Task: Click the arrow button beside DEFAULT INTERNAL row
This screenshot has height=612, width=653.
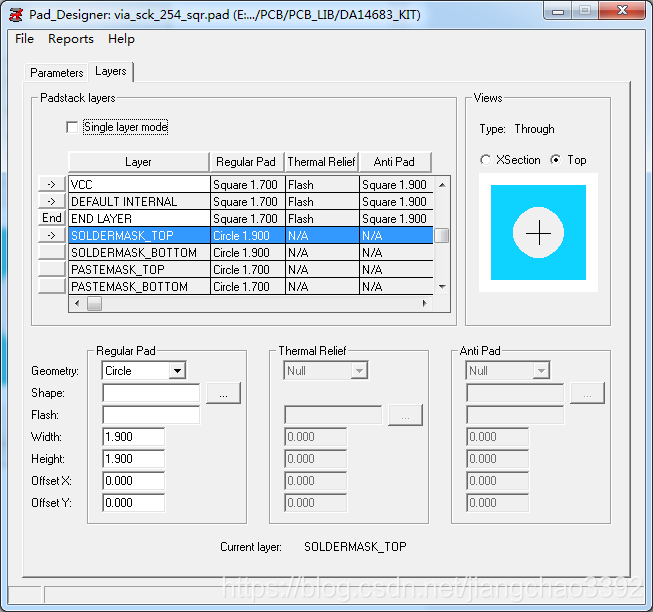Action: coord(52,202)
